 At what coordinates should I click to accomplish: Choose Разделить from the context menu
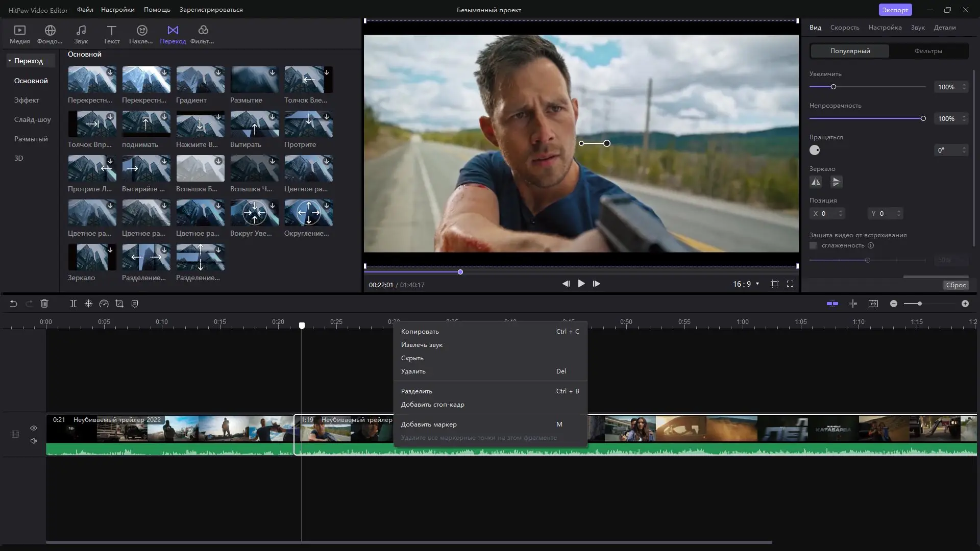point(416,391)
